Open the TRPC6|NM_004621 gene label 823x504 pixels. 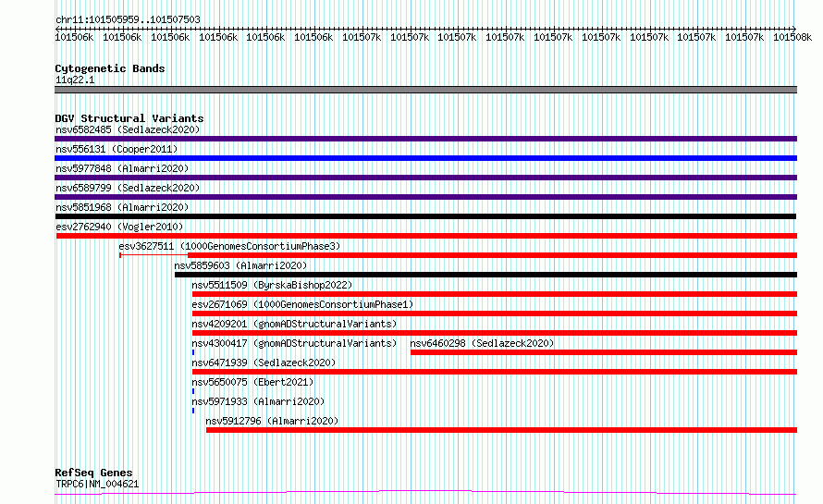pyautogui.click(x=97, y=484)
